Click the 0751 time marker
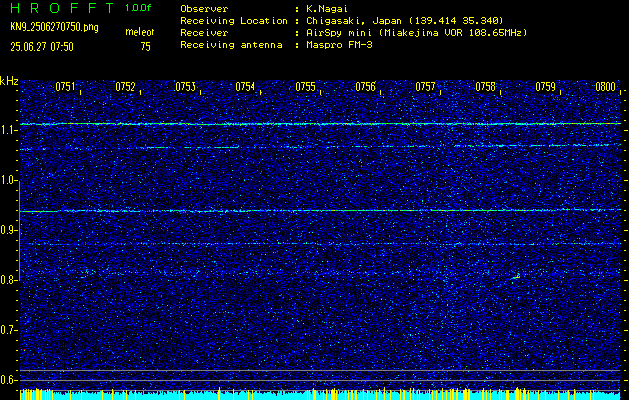 [65, 87]
